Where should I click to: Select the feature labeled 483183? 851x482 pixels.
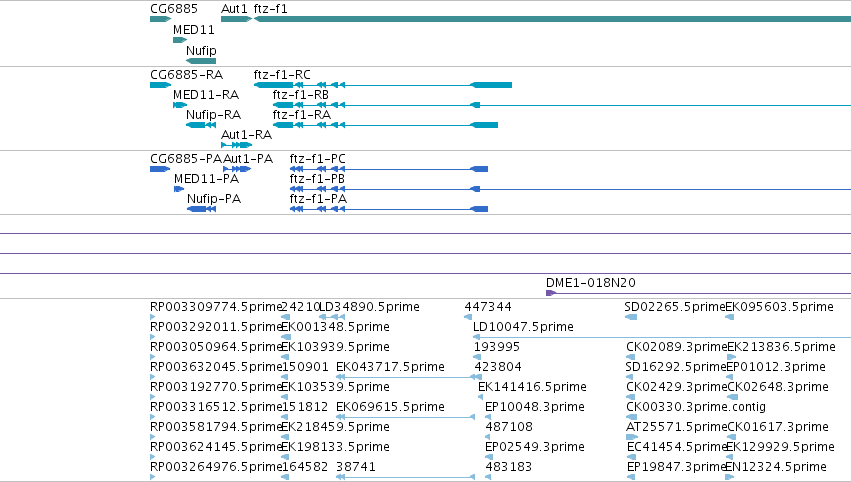[509, 466]
